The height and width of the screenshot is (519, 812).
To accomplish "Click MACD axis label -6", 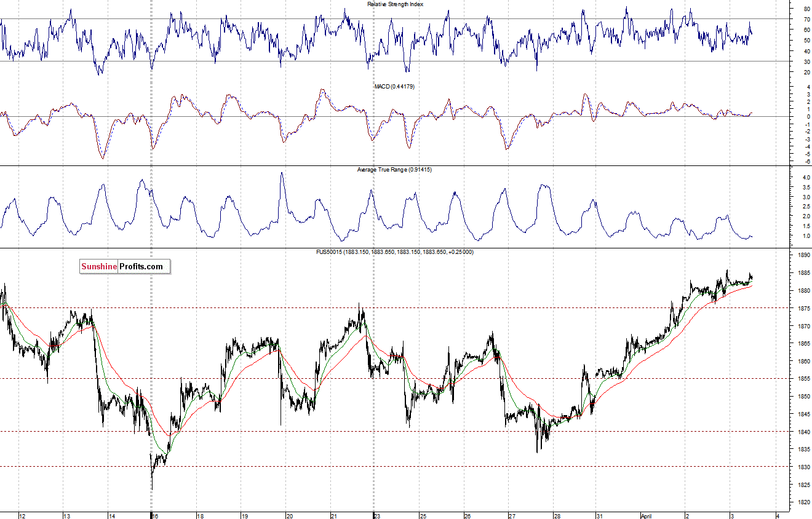I will (806, 162).
